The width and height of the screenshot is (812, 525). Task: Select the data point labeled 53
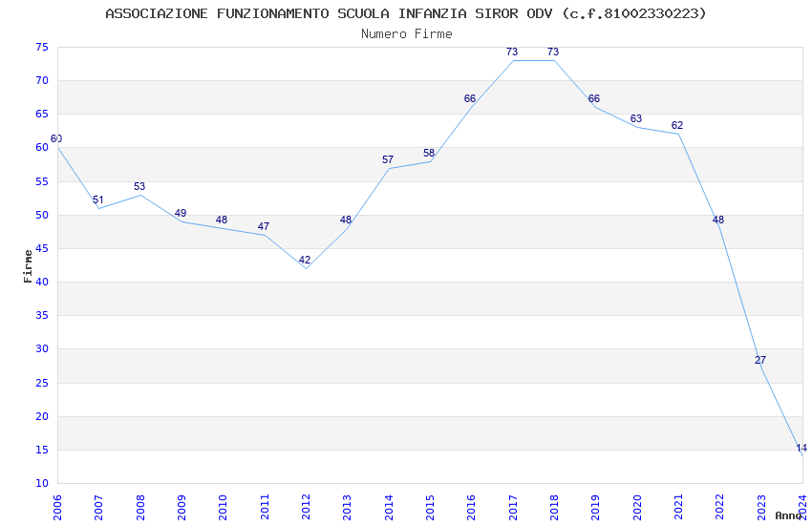click(139, 187)
